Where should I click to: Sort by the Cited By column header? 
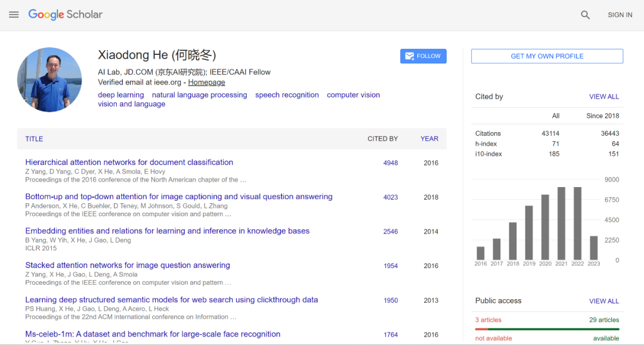point(382,139)
